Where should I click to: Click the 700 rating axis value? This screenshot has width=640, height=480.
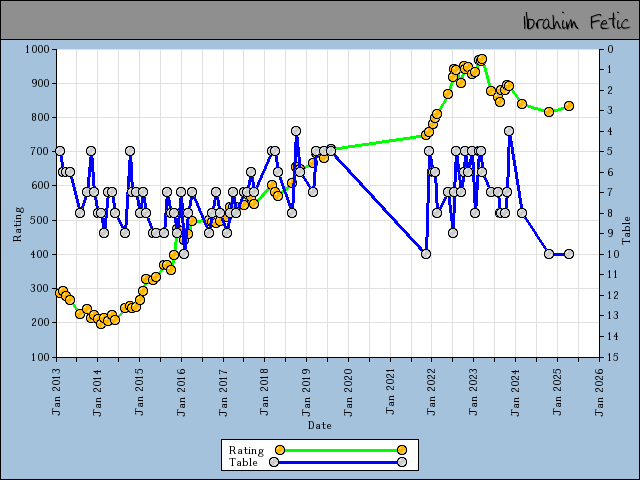coord(40,151)
